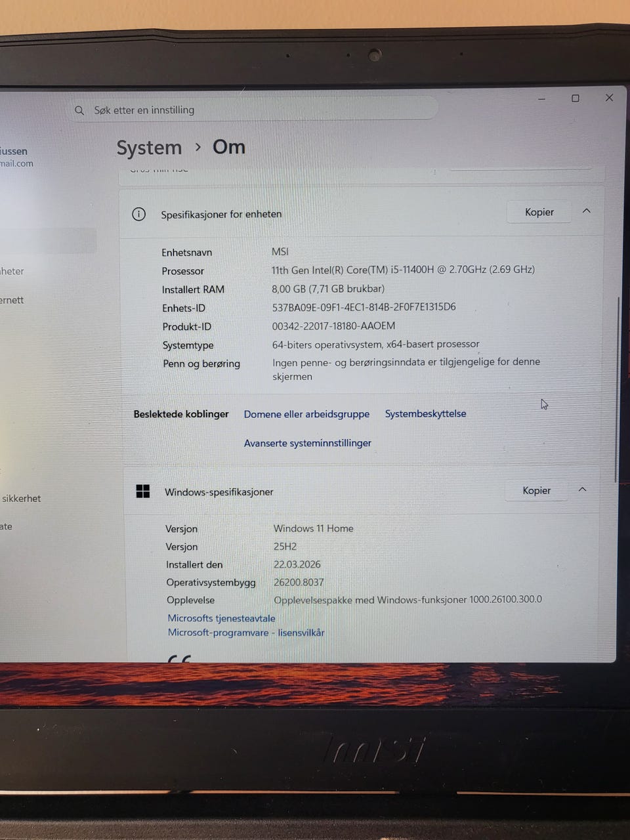Click the Beslektede koblinger label
630x840 pixels.
(x=181, y=414)
